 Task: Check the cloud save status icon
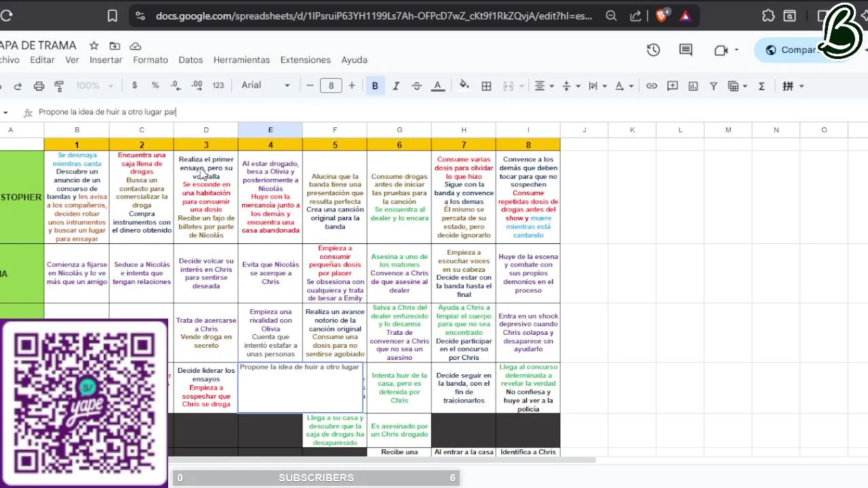136,45
